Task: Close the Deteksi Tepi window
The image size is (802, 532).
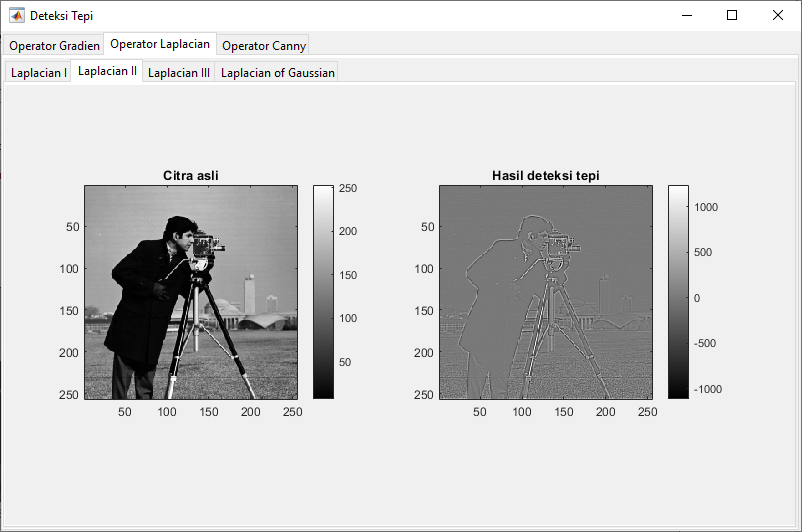Action: point(778,16)
